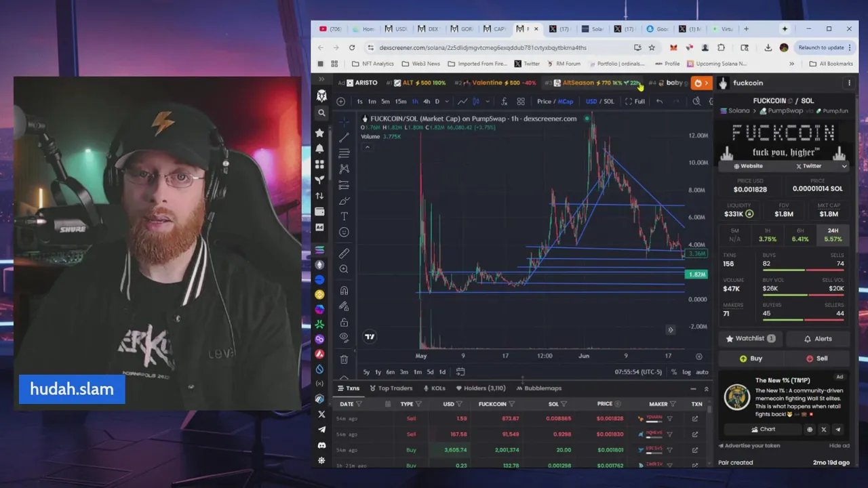
Task: Open the watchlist star in the left sidebar
Action: coord(320,133)
